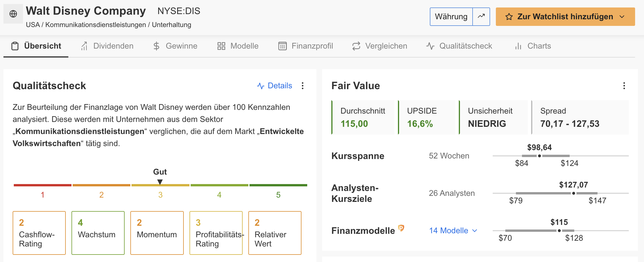Open the Wachstum rating card
Screen dimensions: 644x262
(x=98, y=233)
